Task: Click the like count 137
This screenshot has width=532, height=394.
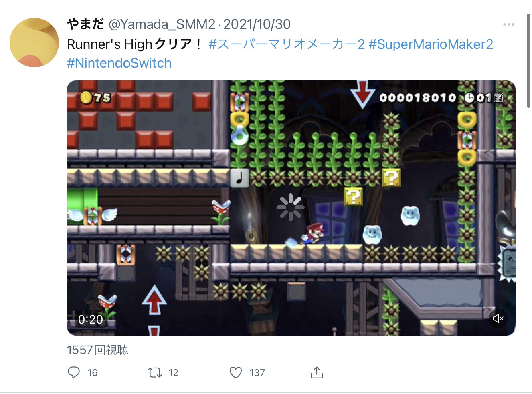Action: point(257,373)
